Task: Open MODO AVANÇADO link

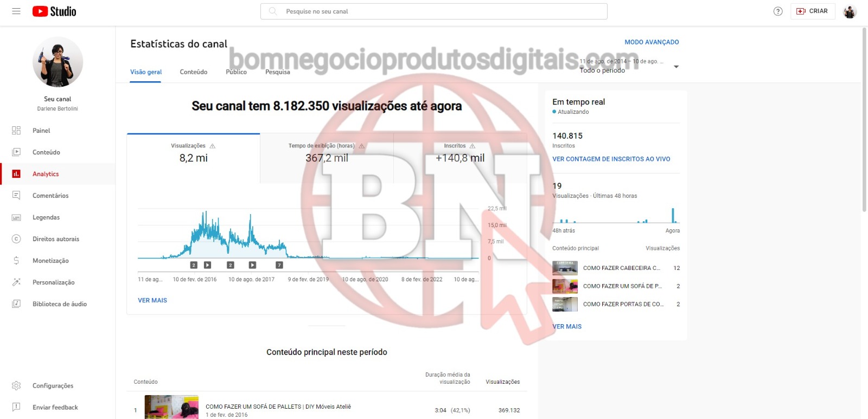Action: click(x=652, y=42)
